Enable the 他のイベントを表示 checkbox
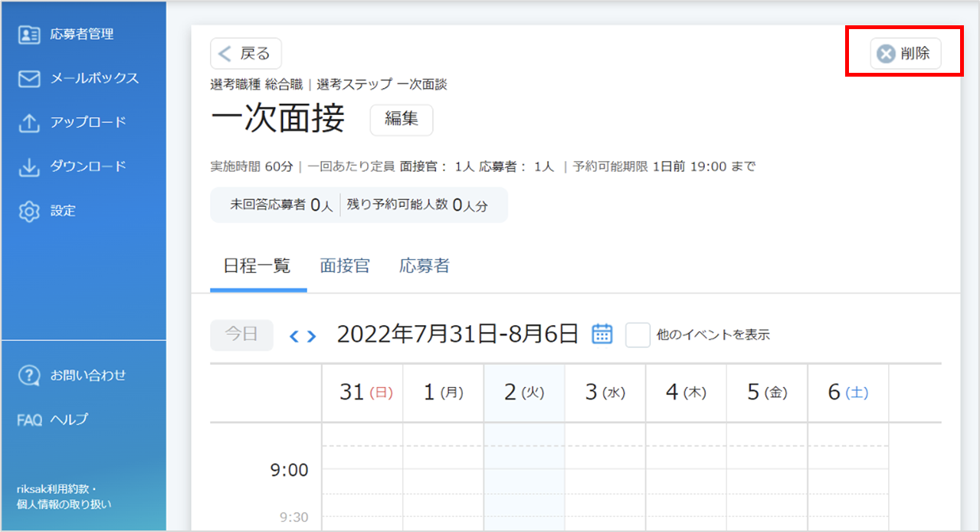This screenshot has height=532, width=980. 637,335
